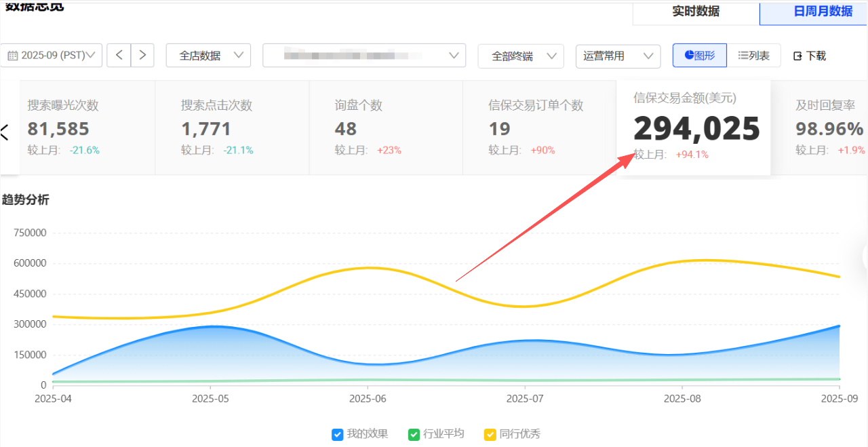Select the 信保交易订单个数 metric card
This screenshot has height=447, width=868.
[x=540, y=128]
